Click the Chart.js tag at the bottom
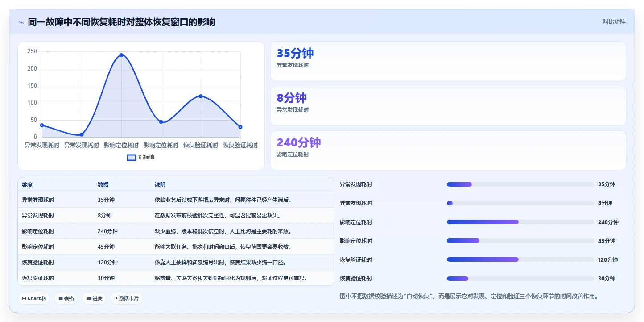This screenshot has height=322, width=644. 34,298
